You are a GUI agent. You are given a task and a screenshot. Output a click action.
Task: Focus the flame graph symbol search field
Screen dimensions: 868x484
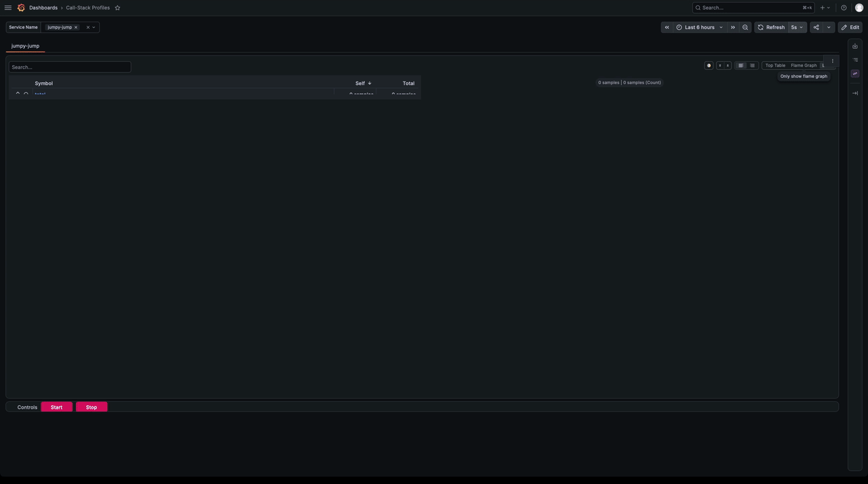click(x=70, y=67)
